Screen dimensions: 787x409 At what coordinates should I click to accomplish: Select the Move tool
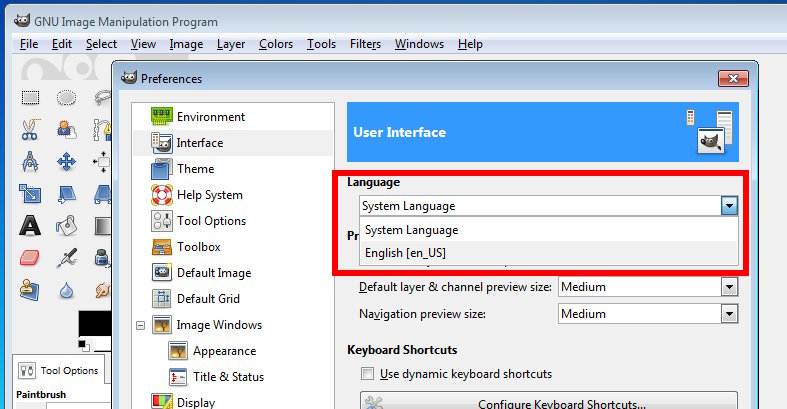pos(66,162)
